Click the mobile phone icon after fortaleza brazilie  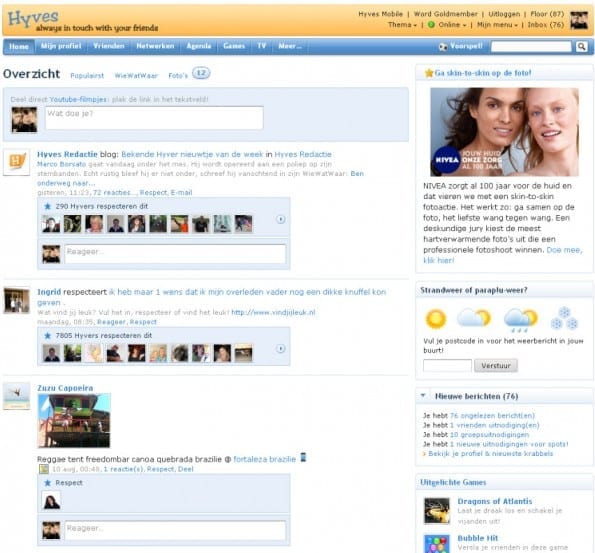303,457
